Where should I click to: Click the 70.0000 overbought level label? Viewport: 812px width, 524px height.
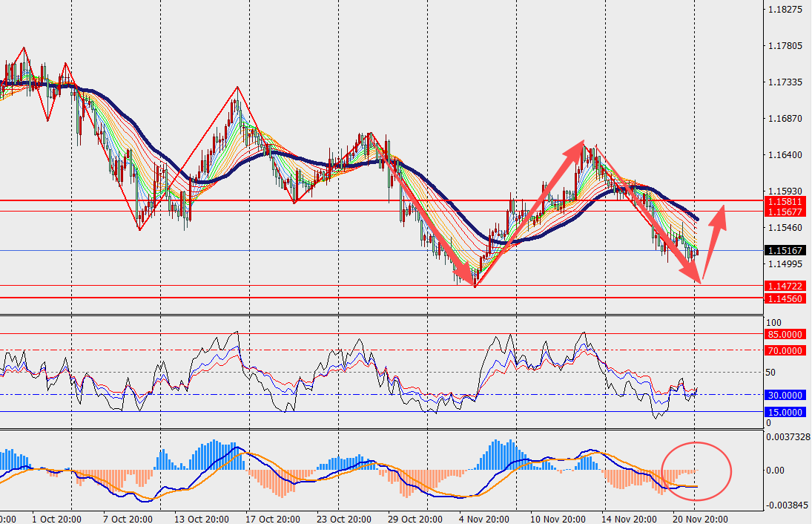(x=785, y=350)
